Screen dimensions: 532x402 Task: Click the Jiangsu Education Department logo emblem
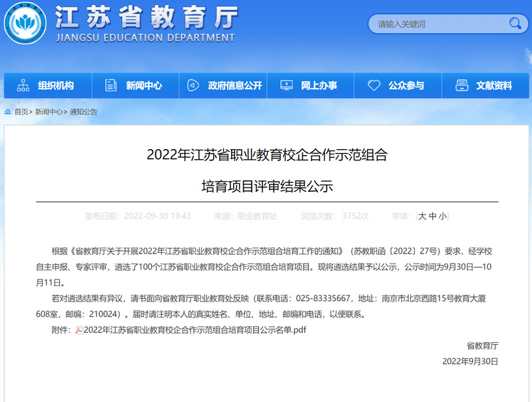[x=25, y=23]
